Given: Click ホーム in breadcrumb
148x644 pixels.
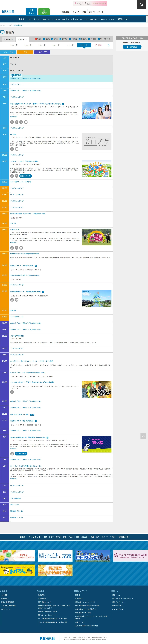Looking at the screenshot, I should [x=2, y=25].
